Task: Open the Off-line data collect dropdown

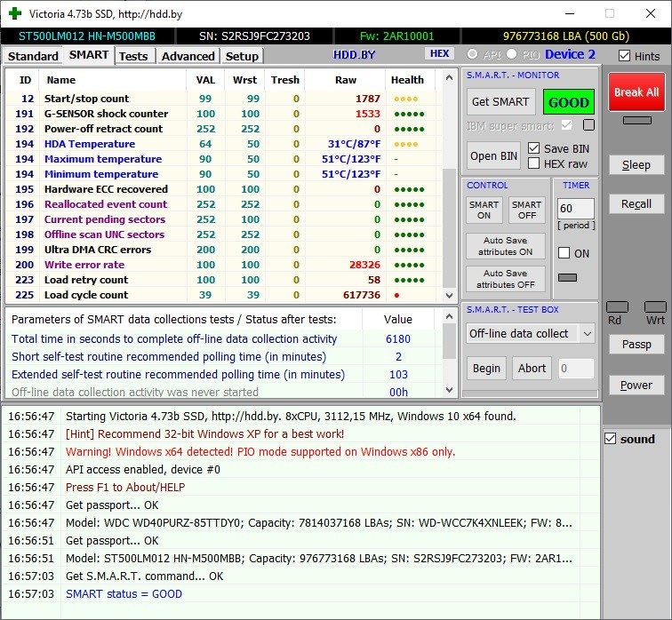Action: [531, 334]
